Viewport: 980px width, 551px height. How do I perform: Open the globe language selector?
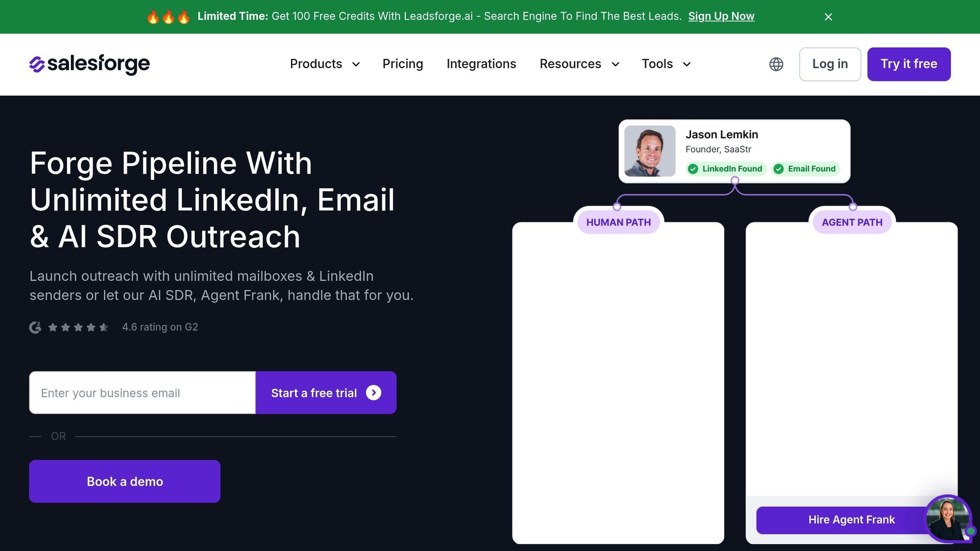coord(776,64)
